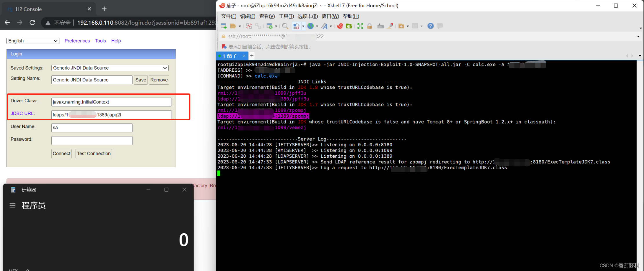This screenshot has height=271, width=644.
Task: Open the 选项卡(B) menu in Xshell
Action: 308,16
